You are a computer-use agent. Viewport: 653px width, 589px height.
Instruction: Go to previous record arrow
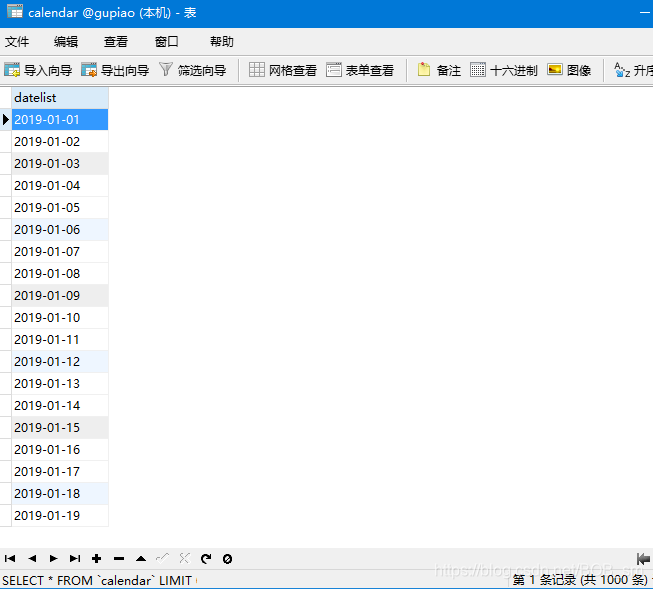tap(32, 558)
